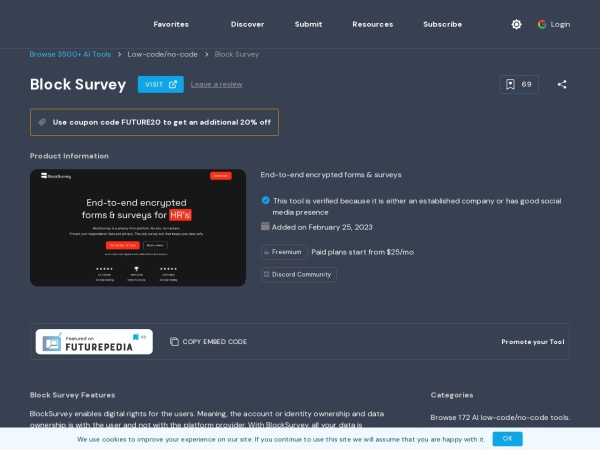This screenshot has height=450, width=600.
Task: Click the Login link
Action: tap(560, 24)
